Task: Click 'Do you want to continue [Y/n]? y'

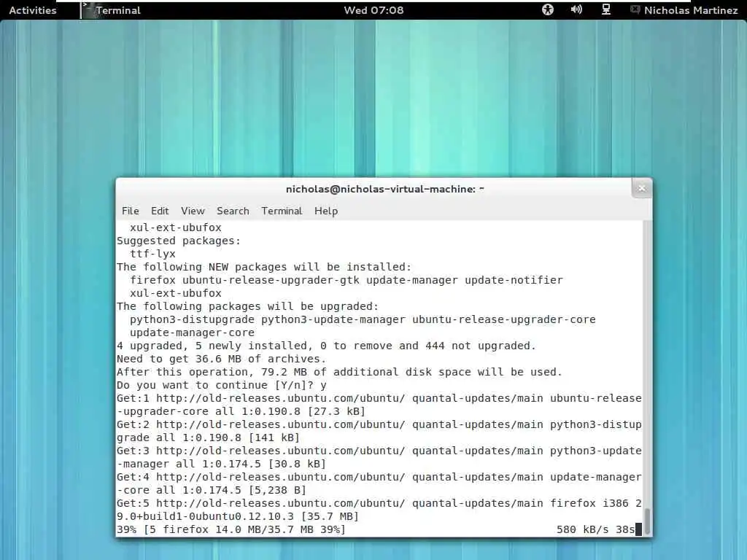Action: 222,385
